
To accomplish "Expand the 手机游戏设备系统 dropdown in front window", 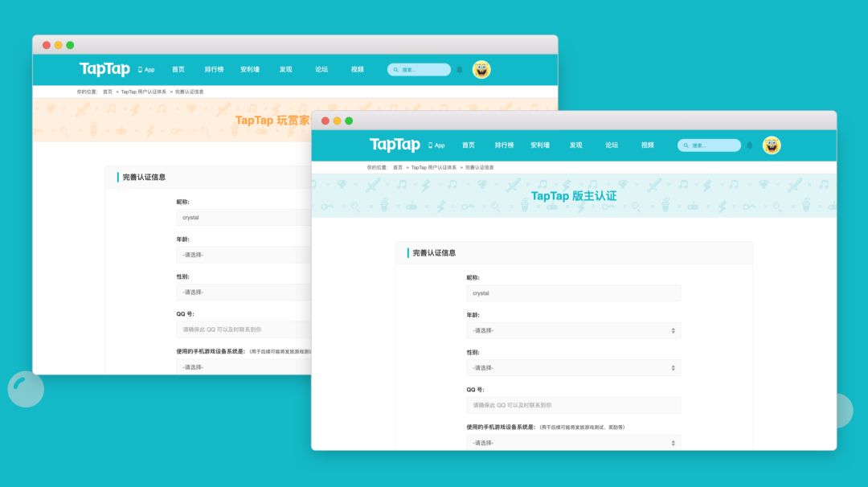I will pos(574,443).
